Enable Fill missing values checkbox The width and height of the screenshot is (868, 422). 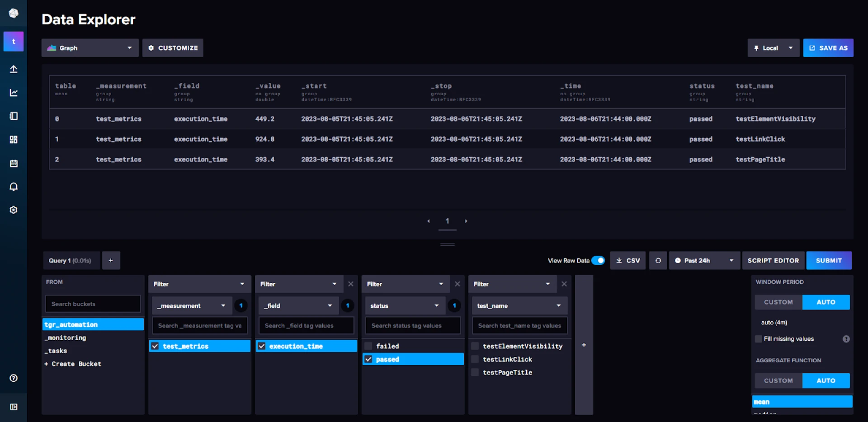(x=759, y=339)
